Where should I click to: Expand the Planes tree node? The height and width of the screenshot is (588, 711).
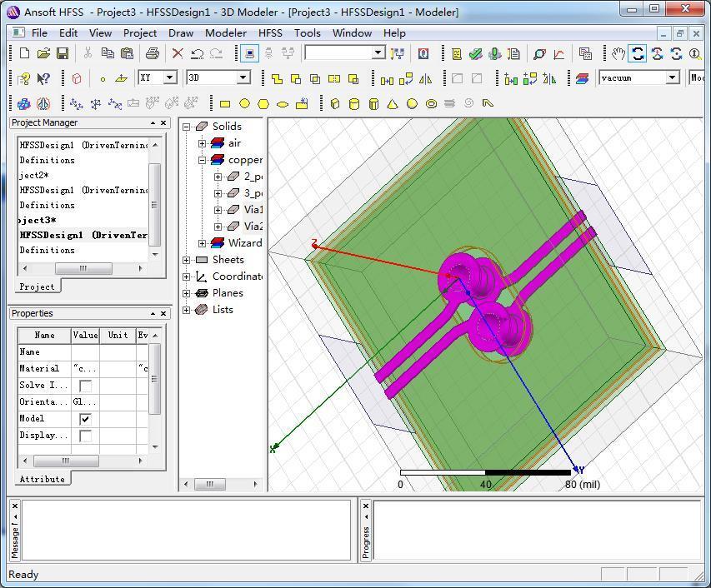(x=187, y=293)
